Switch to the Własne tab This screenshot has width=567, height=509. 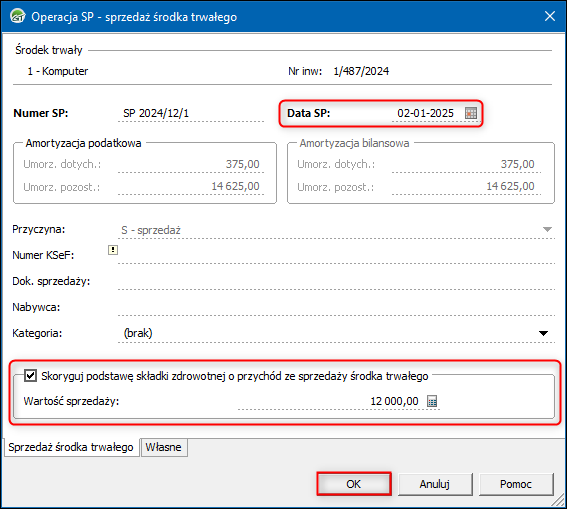click(x=163, y=447)
